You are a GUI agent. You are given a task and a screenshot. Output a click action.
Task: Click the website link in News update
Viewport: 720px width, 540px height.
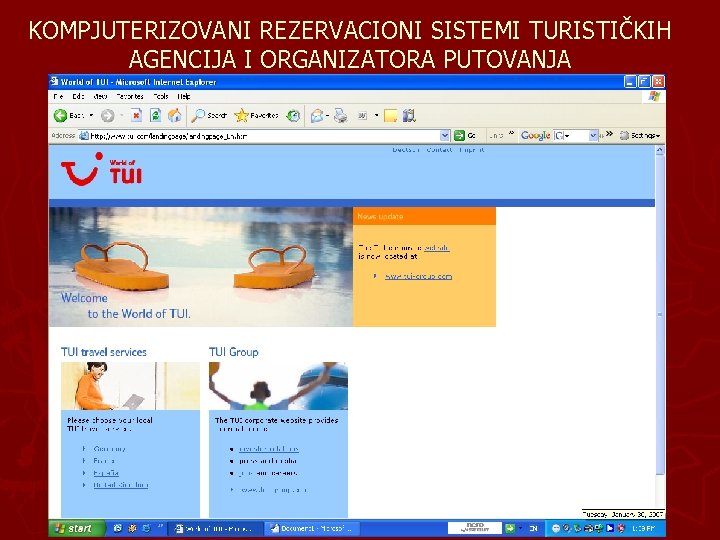pyautogui.click(x=436, y=248)
